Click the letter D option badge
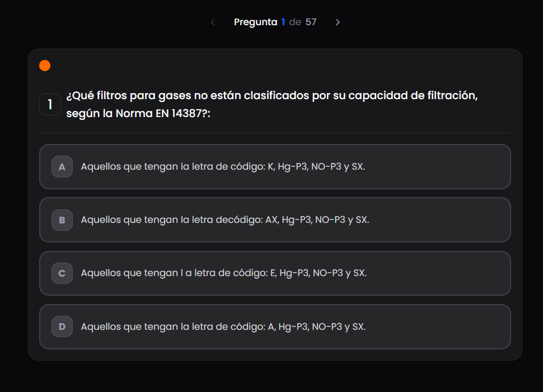Viewport: 543px width, 392px height. [x=62, y=326]
